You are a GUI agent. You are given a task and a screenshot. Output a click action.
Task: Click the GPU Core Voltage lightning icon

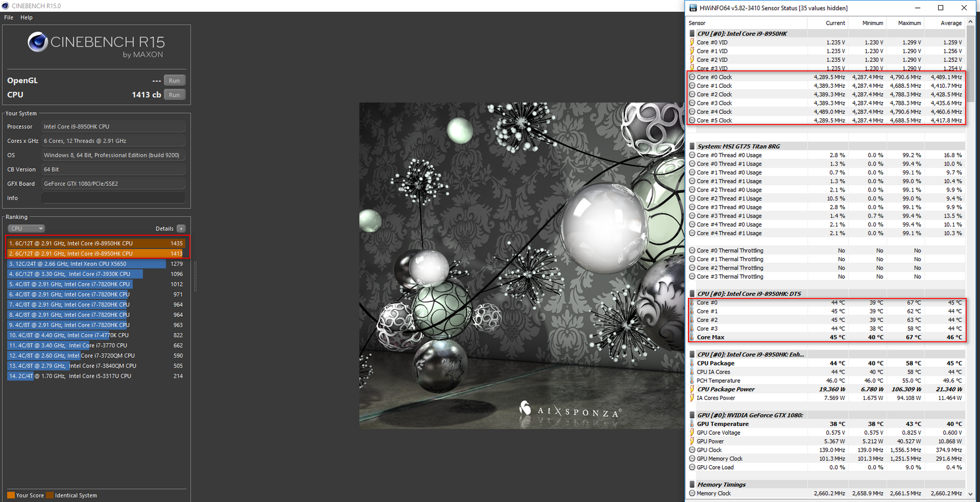692,433
